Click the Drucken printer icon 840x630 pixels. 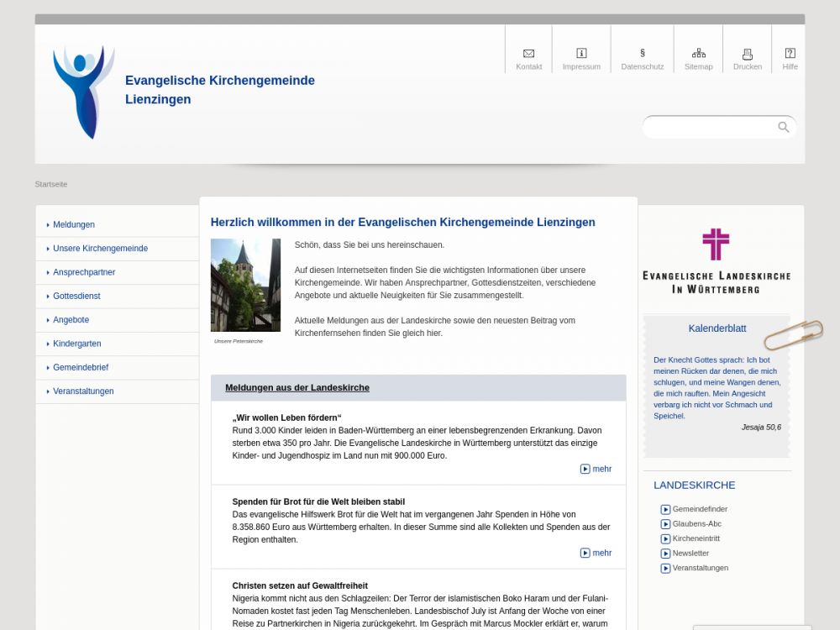coord(747,53)
